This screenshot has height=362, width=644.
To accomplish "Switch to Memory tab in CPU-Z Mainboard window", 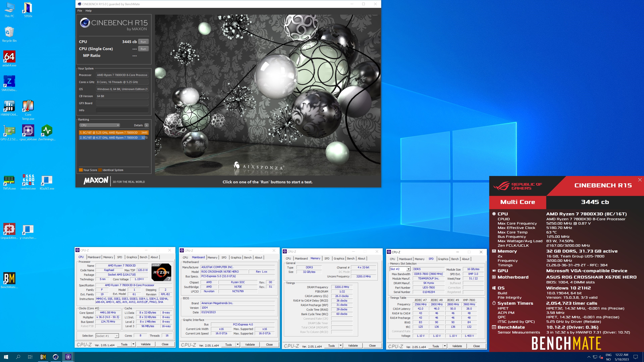I will [212, 258].
